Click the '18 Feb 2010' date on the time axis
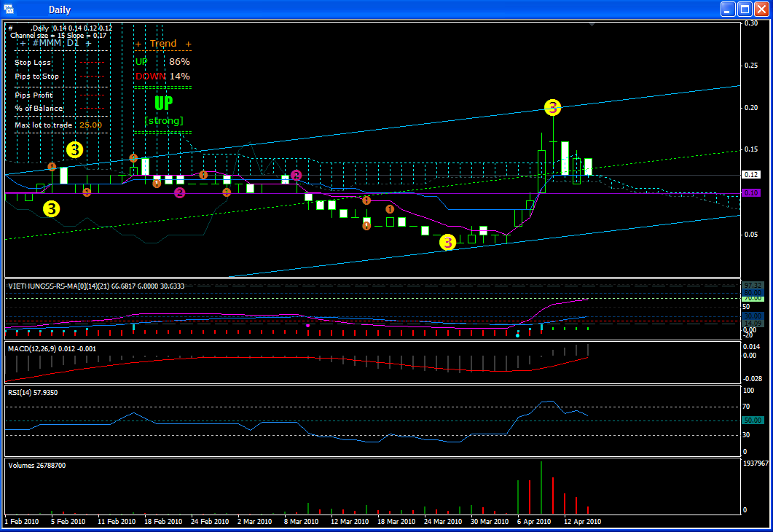This screenshot has height=532, width=773. (x=163, y=522)
